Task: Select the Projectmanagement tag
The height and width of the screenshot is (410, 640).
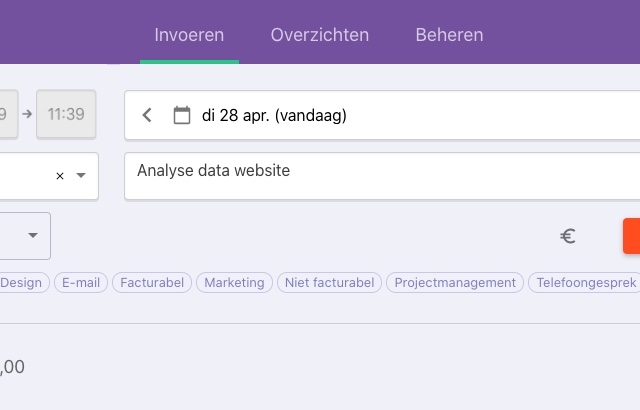Action: [x=455, y=282]
